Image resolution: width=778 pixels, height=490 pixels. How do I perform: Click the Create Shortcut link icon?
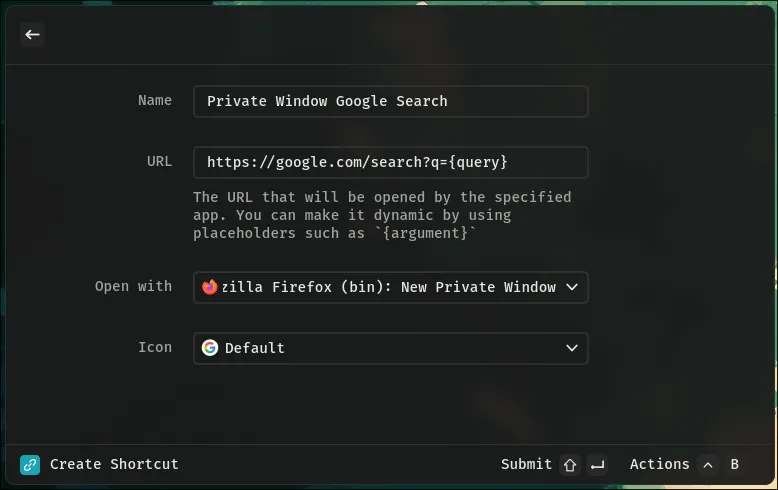click(30, 464)
